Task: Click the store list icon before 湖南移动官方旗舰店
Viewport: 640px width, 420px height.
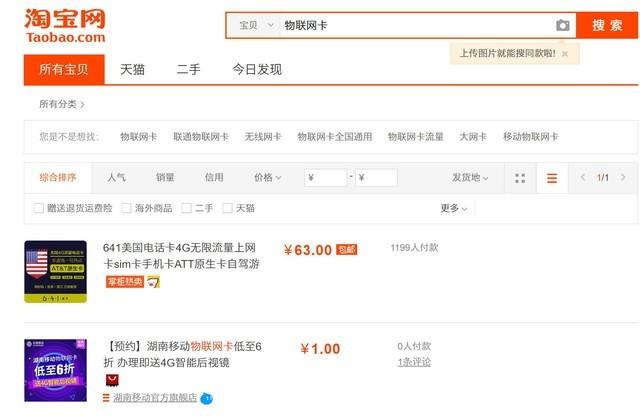Action: (x=106, y=398)
